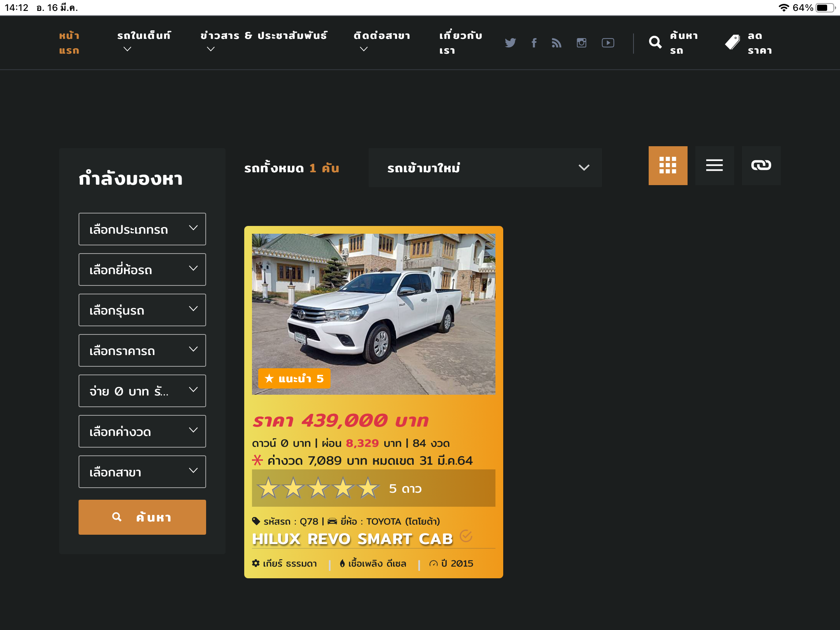The width and height of the screenshot is (840, 630).
Task: Click the verified checkmark beside HILUX REVO
Action: (x=465, y=536)
